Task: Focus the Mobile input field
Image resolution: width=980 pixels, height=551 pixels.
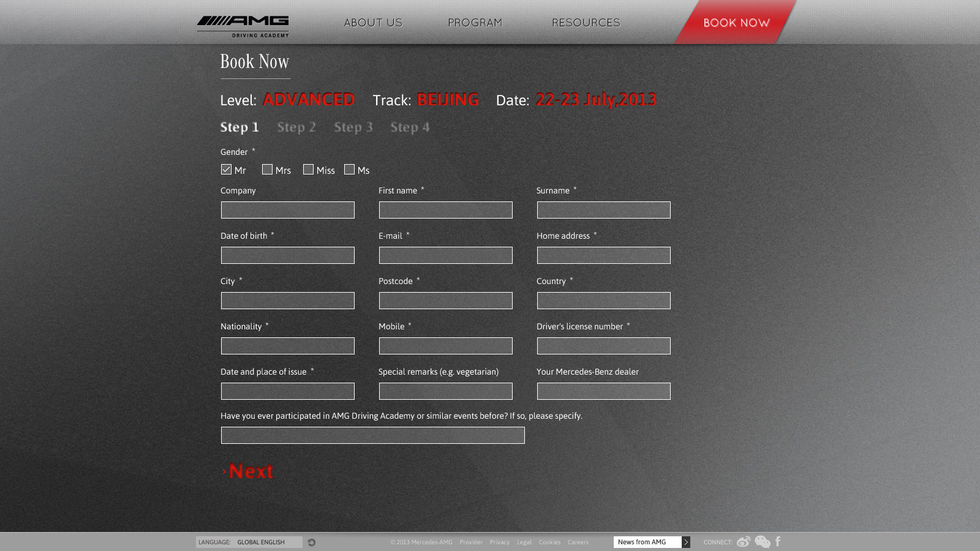Action: [x=445, y=346]
